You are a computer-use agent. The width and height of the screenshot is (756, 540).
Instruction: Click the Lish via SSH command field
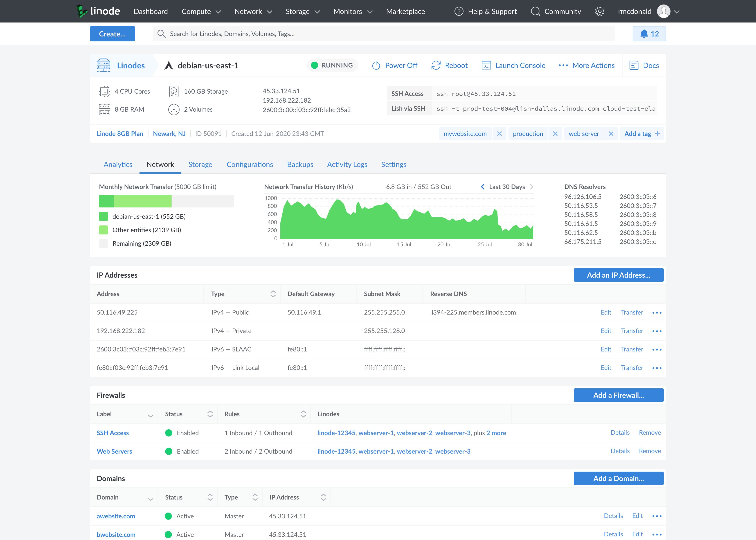(x=544, y=108)
